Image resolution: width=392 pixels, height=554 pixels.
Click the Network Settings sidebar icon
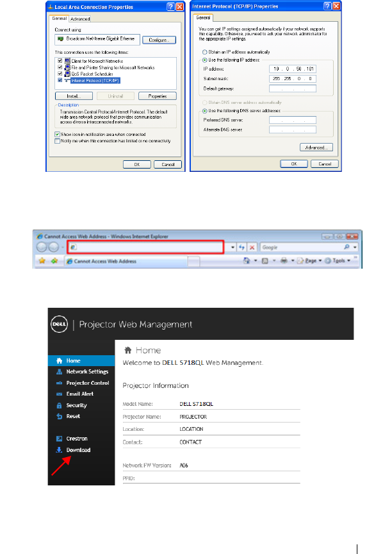[60, 372]
